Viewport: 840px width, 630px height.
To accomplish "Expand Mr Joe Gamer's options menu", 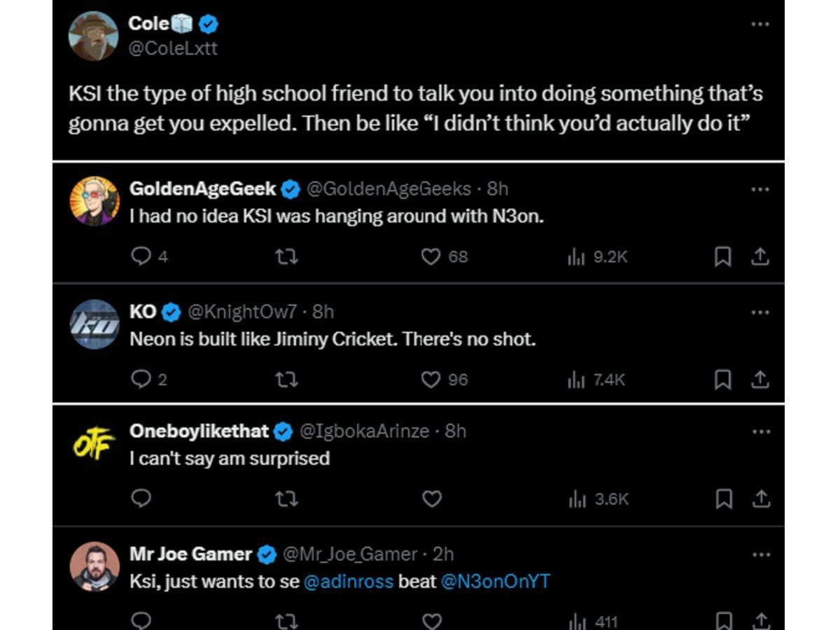I will click(x=760, y=554).
